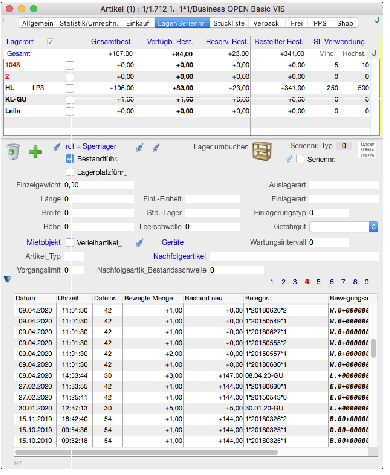Click the Mietobjekt link
The width and height of the screenshot is (390, 475).
click(44, 243)
